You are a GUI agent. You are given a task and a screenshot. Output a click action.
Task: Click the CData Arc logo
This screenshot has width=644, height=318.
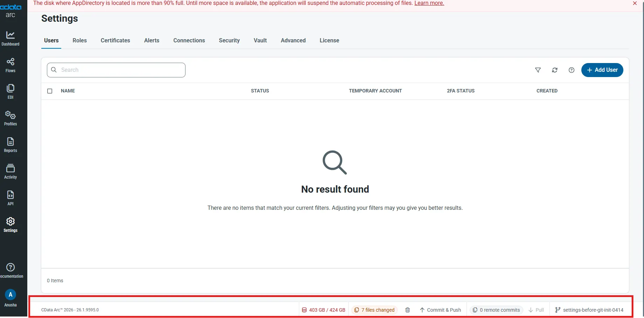click(x=10, y=11)
